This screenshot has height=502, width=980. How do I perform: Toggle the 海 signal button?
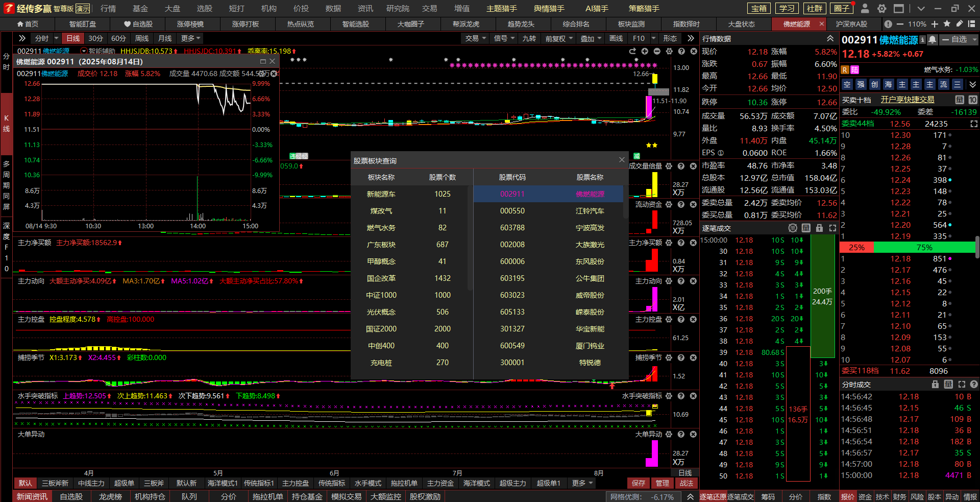click(889, 84)
